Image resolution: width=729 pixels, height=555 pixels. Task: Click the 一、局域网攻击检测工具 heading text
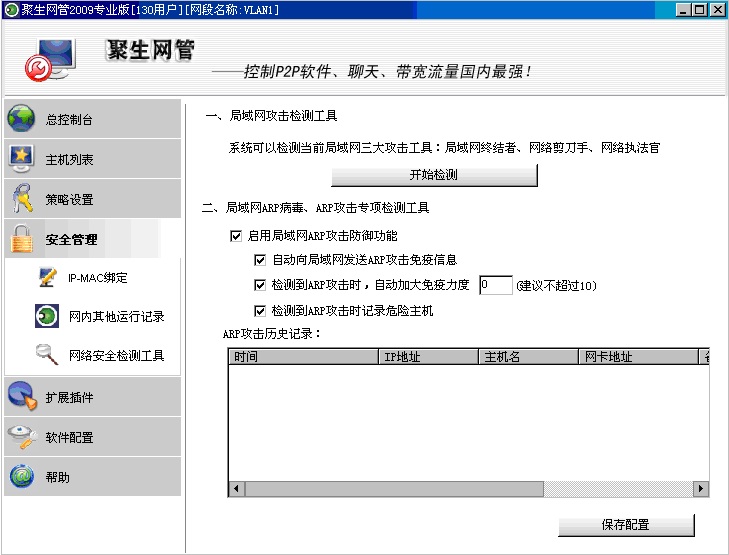271,116
